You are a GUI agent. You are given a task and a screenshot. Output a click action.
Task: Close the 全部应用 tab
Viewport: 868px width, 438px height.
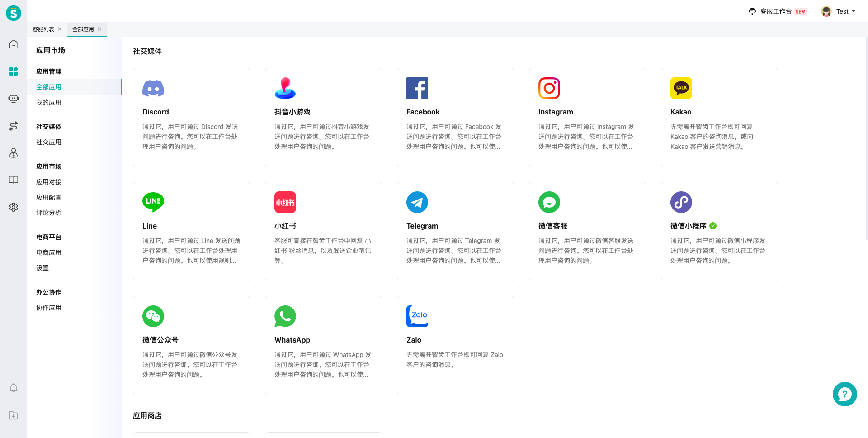tap(99, 29)
